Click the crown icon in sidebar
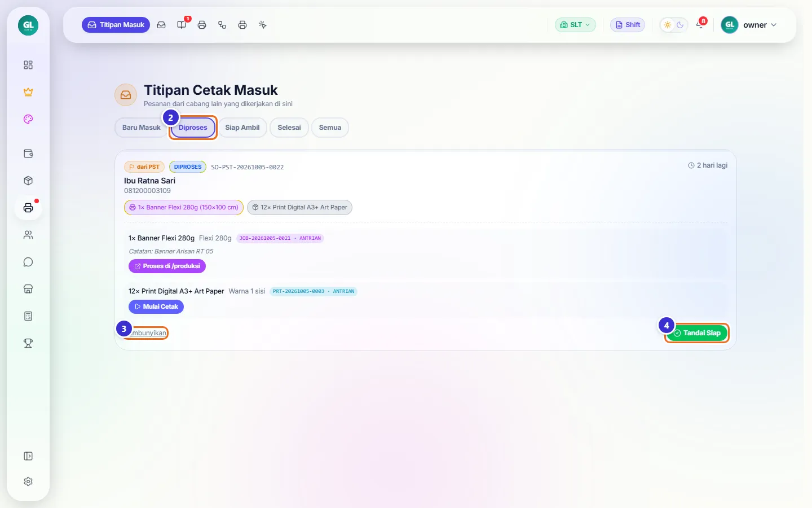812x508 pixels. point(28,92)
